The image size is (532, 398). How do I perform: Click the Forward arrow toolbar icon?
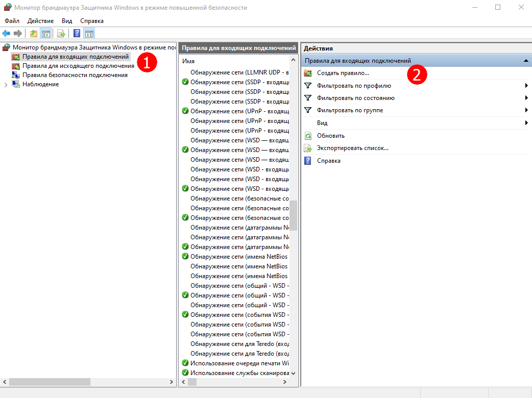tap(18, 33)
